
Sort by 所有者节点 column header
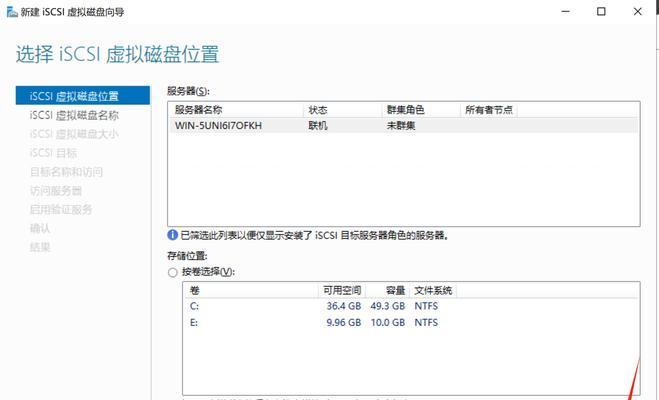point(489,110)
